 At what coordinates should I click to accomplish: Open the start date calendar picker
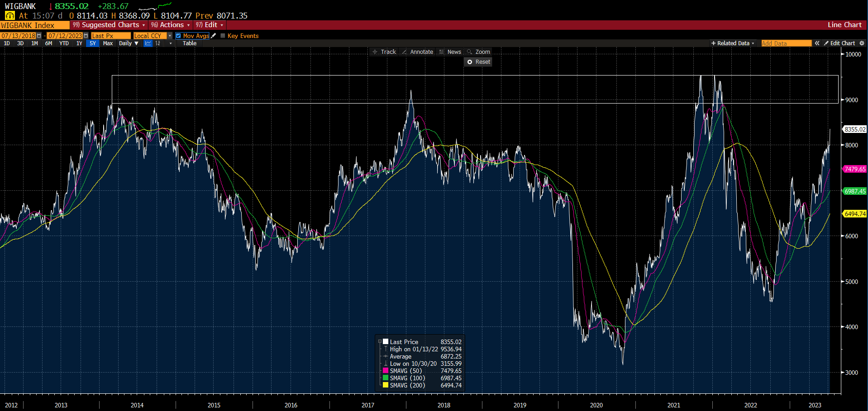(x=39, y=36)
